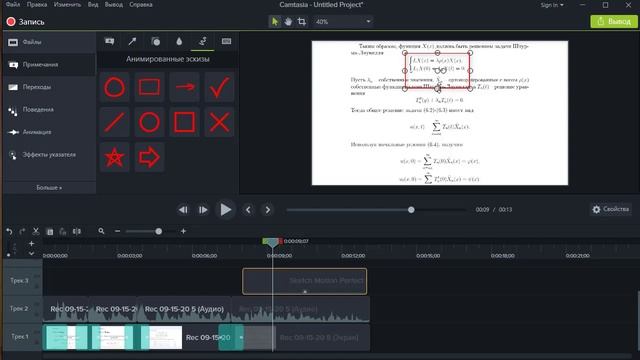640x360 pixels.
Task: Copy the selected timeline media
Action: click(x=50, y=232)
